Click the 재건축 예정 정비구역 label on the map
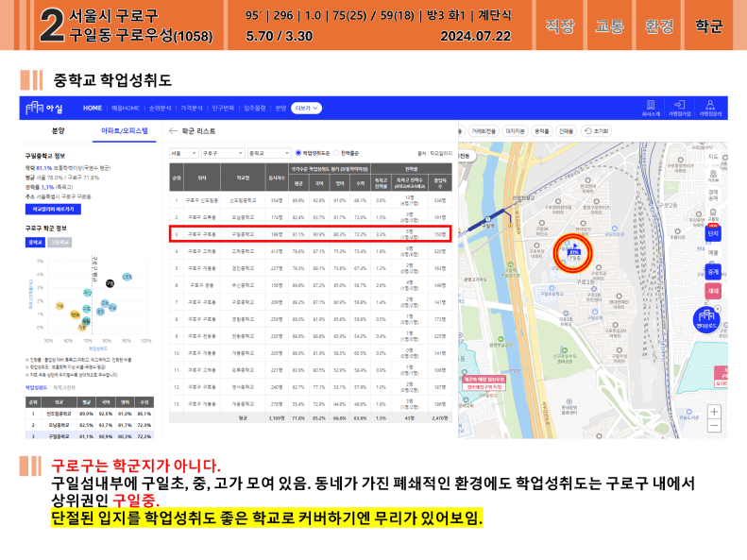Viewport: 747px width, 560px height. pyautogui.click(x=484, y=382)
